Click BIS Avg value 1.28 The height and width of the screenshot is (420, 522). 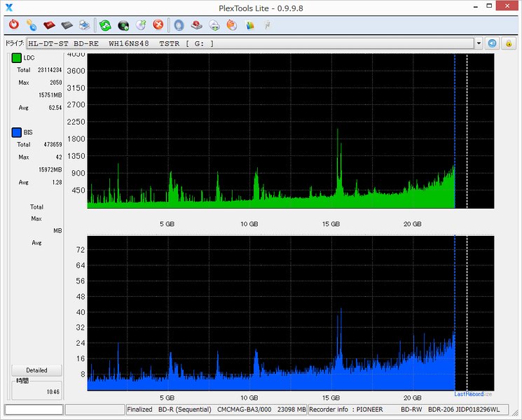tap(57, 182)
